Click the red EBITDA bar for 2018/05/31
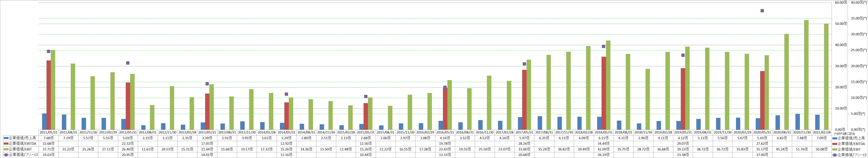868x158 pixels. coord(603,93)
